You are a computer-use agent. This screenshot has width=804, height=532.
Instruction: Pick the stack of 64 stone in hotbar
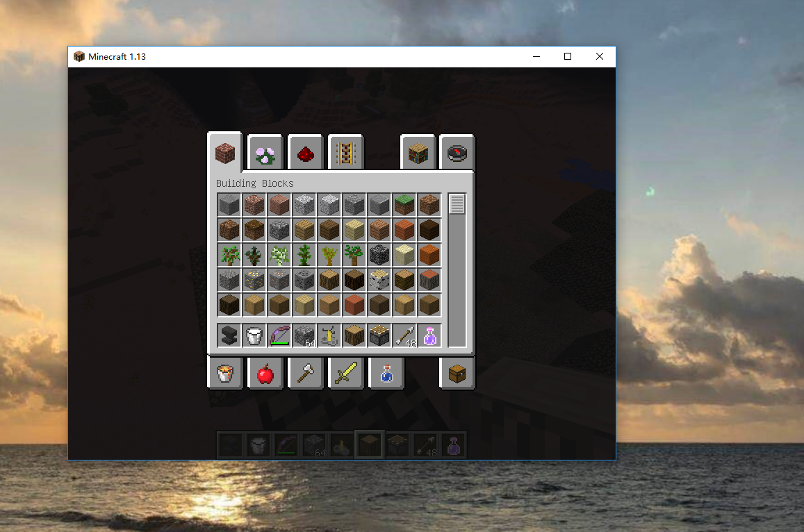click(x=304, y=336)
